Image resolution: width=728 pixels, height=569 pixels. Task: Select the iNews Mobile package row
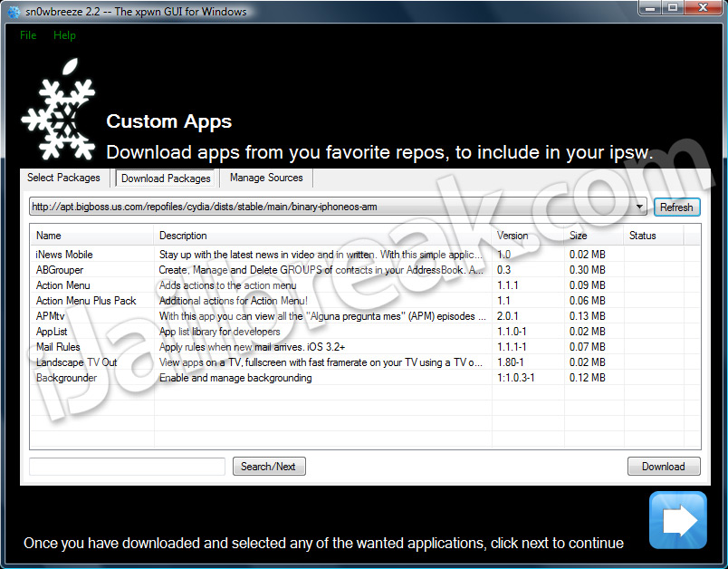(x=365, y=255)
